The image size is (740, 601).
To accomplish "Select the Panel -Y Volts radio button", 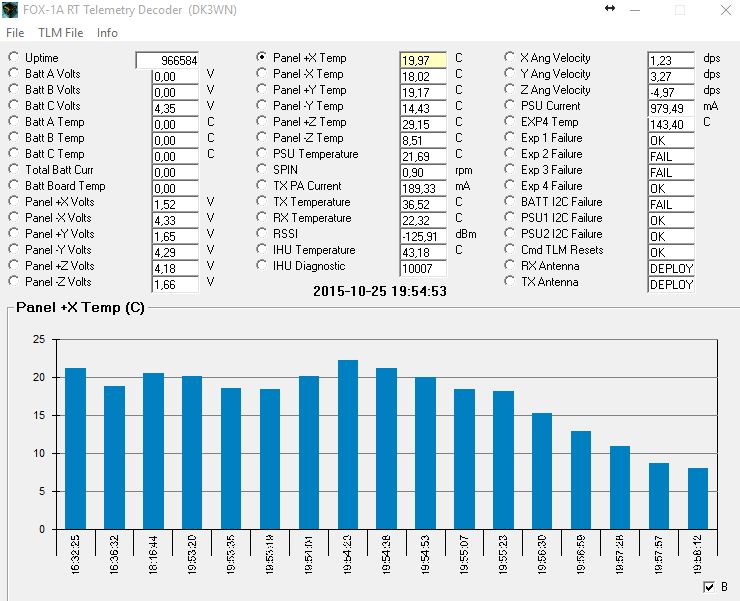I will [14, 249].
